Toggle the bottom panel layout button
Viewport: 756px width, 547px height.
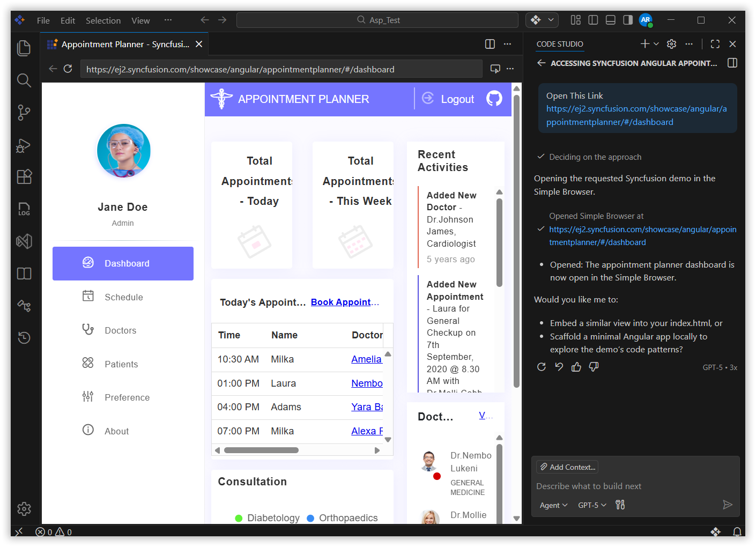tap(610, 20)
